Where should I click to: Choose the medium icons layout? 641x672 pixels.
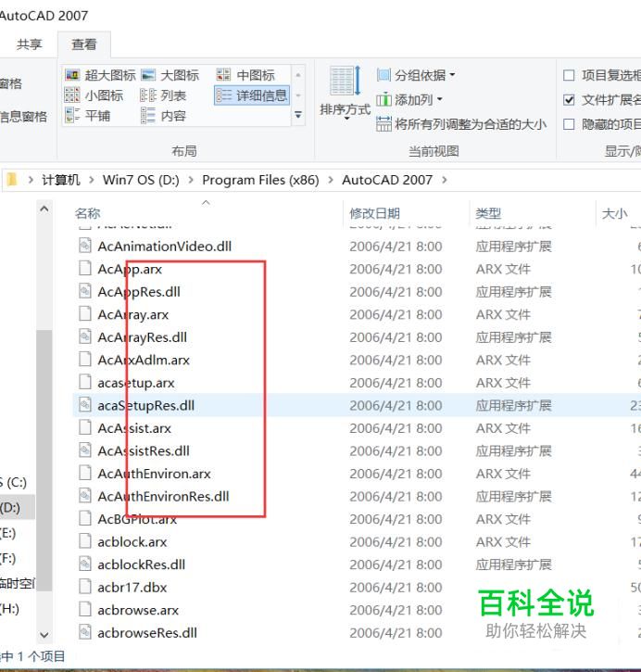245,75
